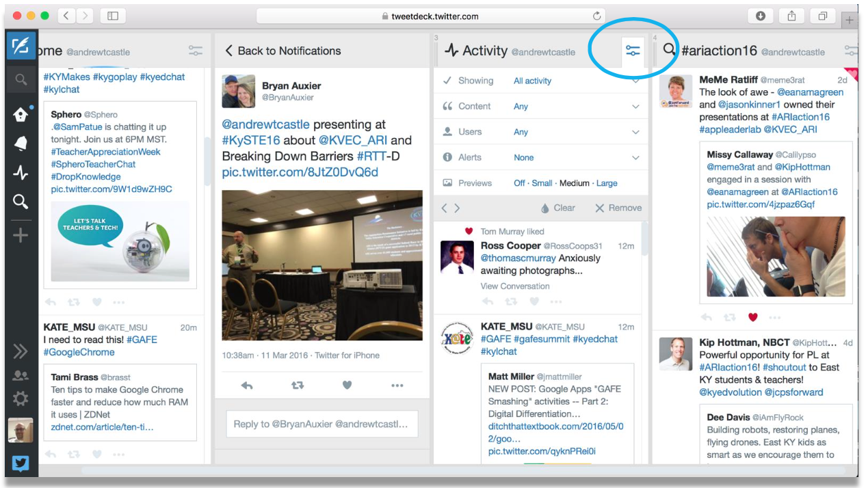Click the Reply to @BryanAuxier field
868x488 pixels.
tap(321, 424)
